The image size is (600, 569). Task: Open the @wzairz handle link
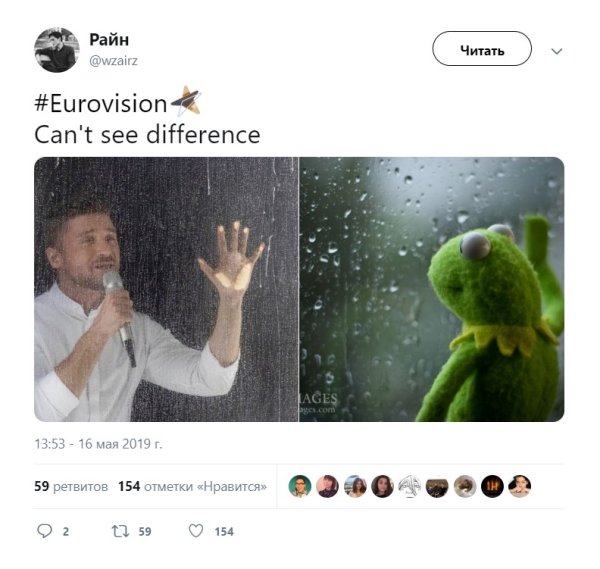tap(113, 61)
